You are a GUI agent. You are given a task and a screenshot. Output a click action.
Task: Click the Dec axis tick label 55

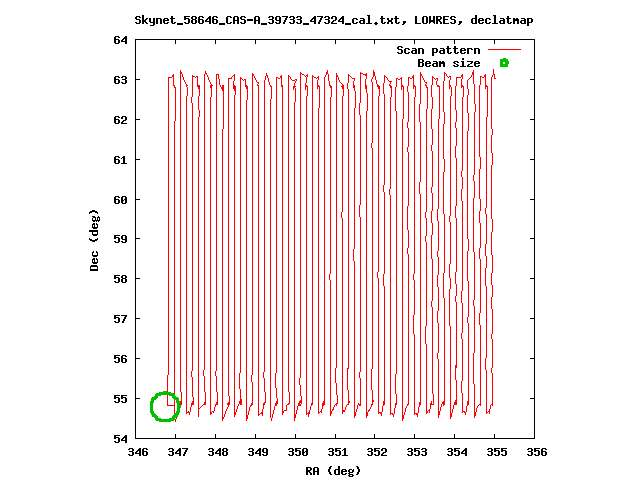click(120, 399)
